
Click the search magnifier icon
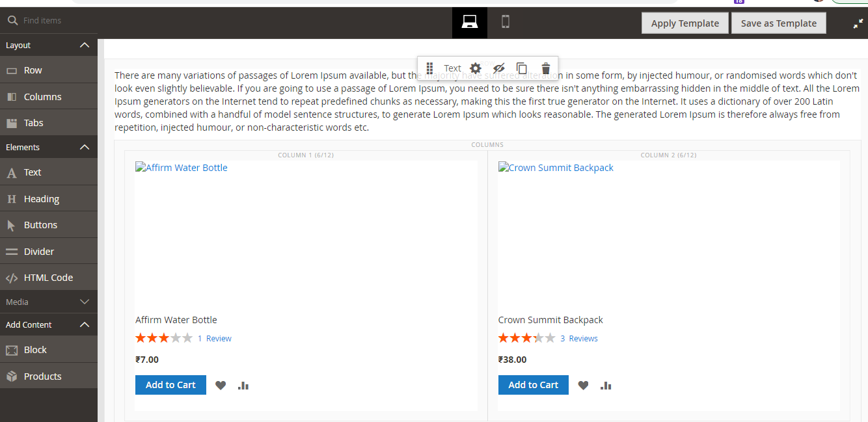(x=12, y=20)
